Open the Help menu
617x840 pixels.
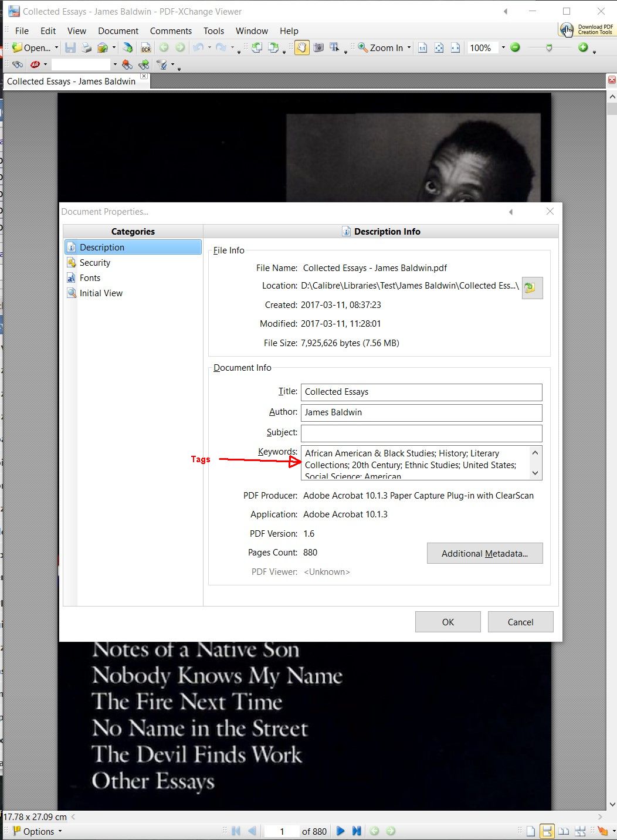point(289,31)
